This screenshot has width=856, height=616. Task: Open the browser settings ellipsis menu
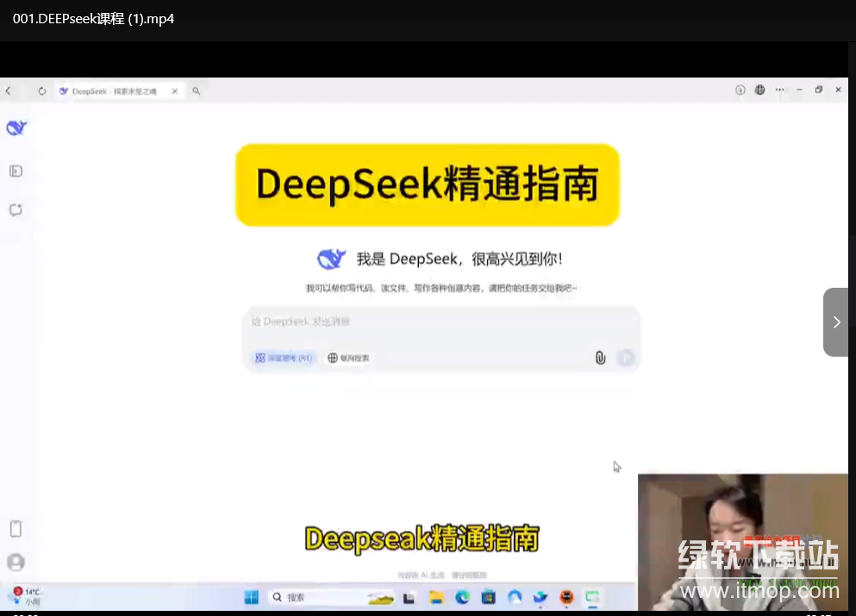778,90
